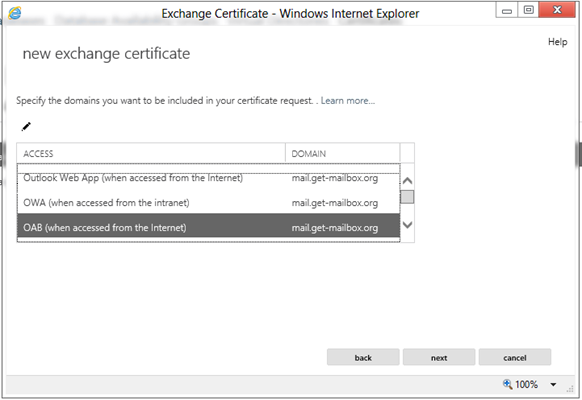Open the zoom level dropdown arrow
582x400 pixels.
point(553,384)
